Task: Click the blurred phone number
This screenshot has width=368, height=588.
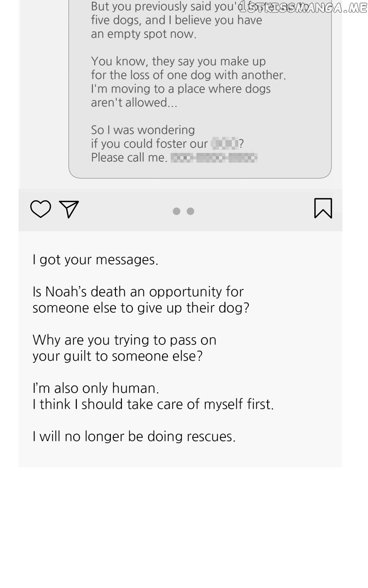Action: click(214, 158)
